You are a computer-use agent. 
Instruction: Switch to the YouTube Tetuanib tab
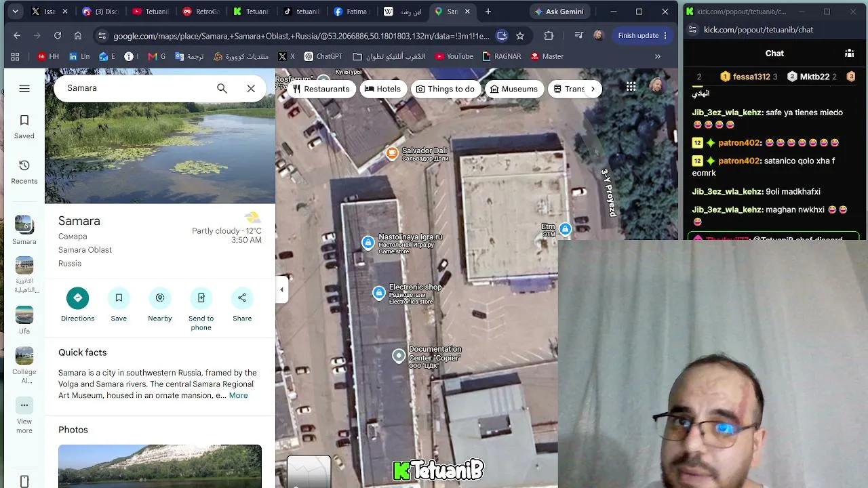(151, 12)
